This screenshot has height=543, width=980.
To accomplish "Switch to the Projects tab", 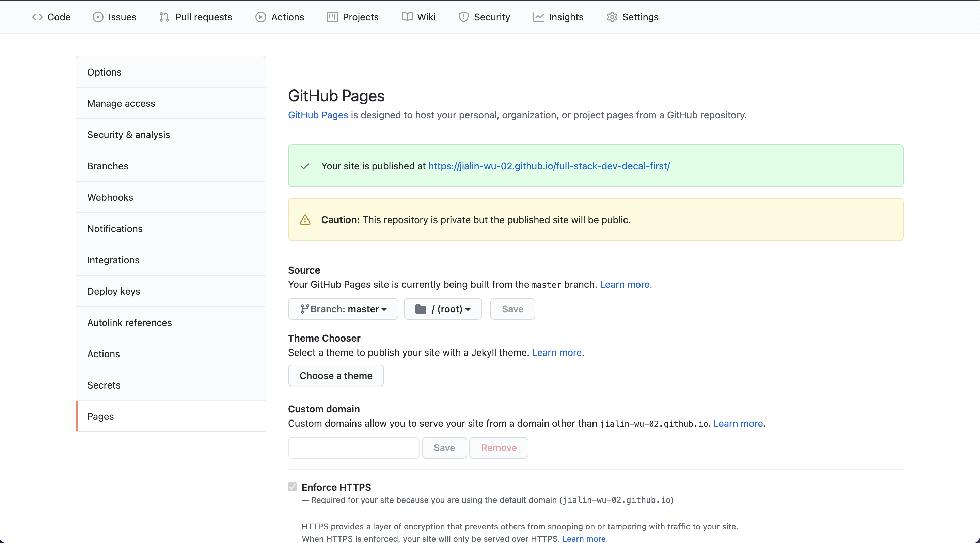I will (353, 17).
